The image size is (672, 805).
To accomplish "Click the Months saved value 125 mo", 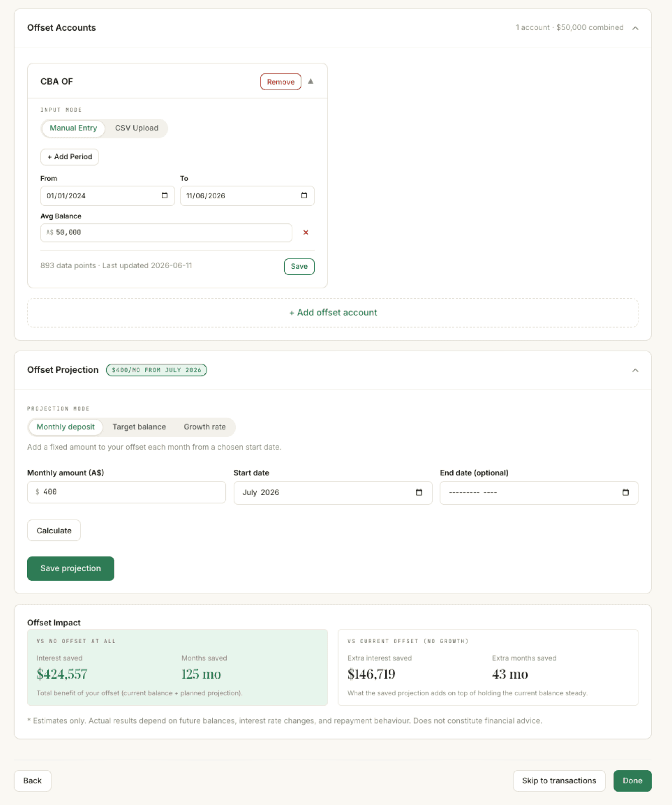I will click(201, 674).
